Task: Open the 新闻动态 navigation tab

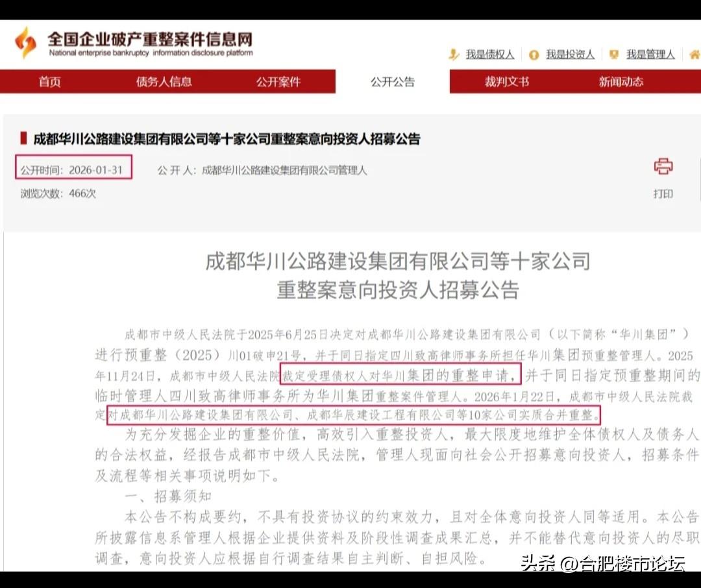Action: (621, 81)
